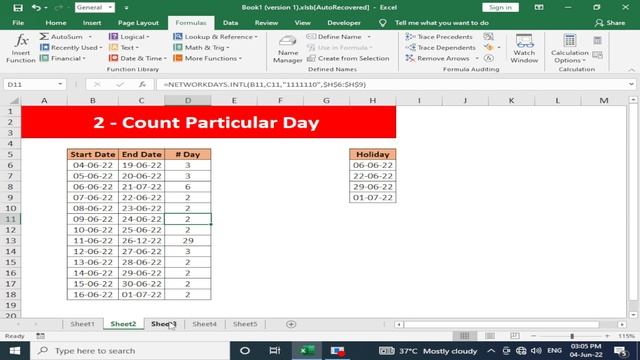The width and height of the screenshot is (640, 360).
Task: Click taskbar search box
Action: click(130, 351)
